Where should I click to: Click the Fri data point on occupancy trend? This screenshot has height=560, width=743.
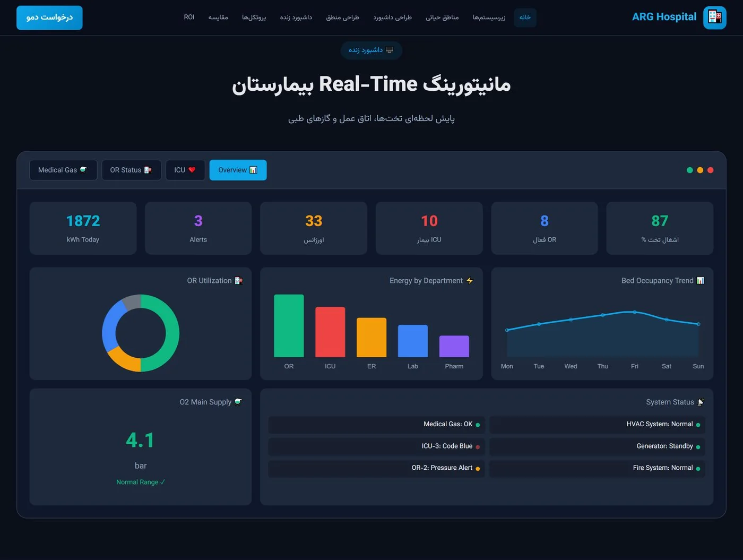click(x=635, y=312)
